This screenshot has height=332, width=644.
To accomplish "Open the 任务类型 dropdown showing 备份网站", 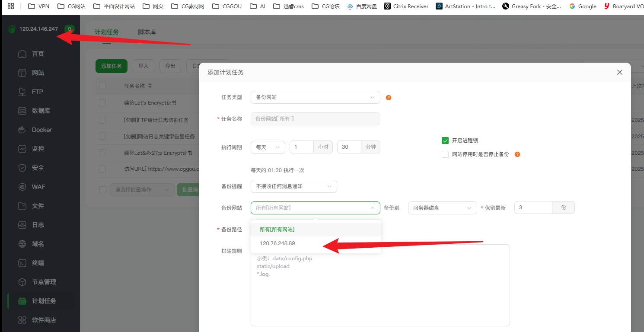I will coord(315,97).
